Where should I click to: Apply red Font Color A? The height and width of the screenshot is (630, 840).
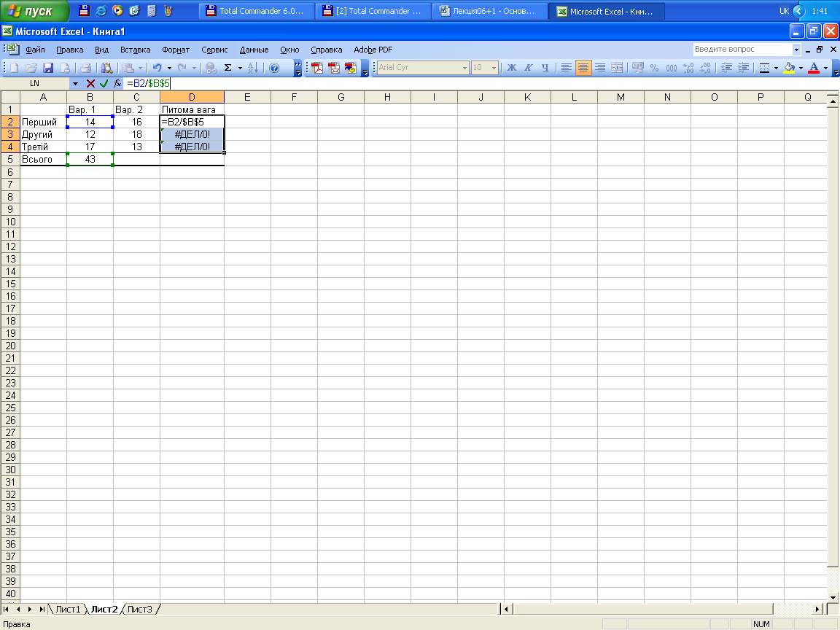(814, 68)
